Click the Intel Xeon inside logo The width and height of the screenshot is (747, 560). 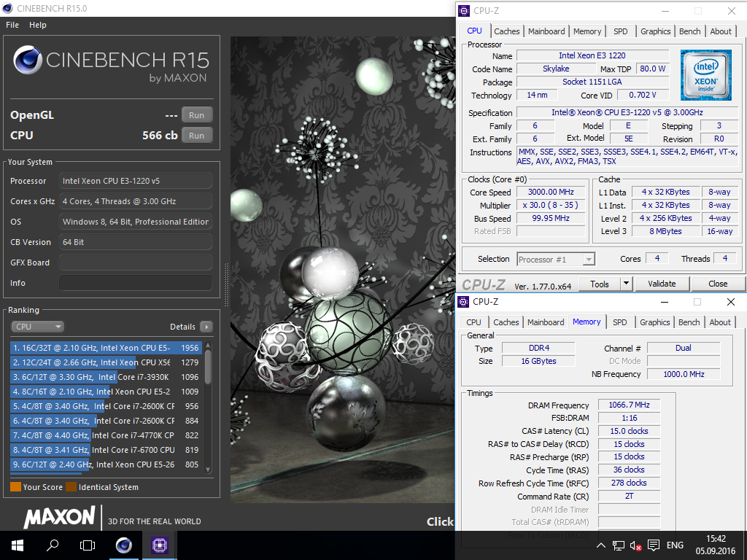pyautogui.click(x=705, y=75)
